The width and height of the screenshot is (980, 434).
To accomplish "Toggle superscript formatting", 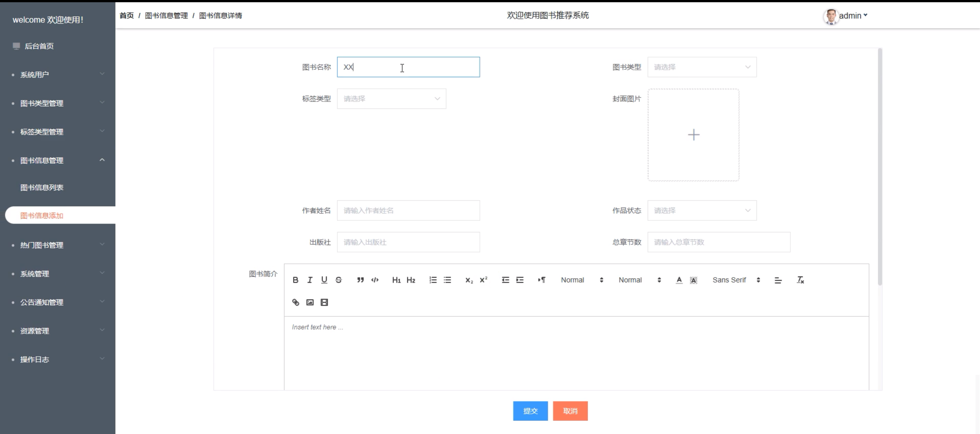I will (x=484, y=280).
